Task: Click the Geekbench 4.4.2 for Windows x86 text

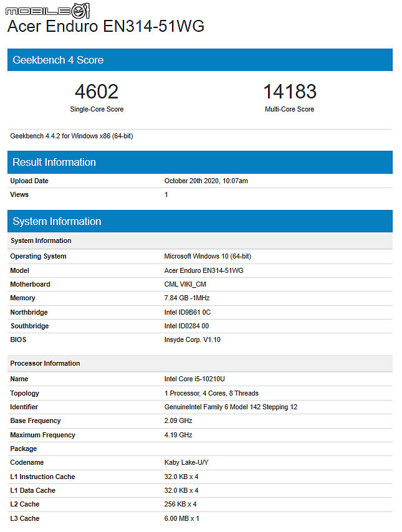Action: click(x=72, y=136)
